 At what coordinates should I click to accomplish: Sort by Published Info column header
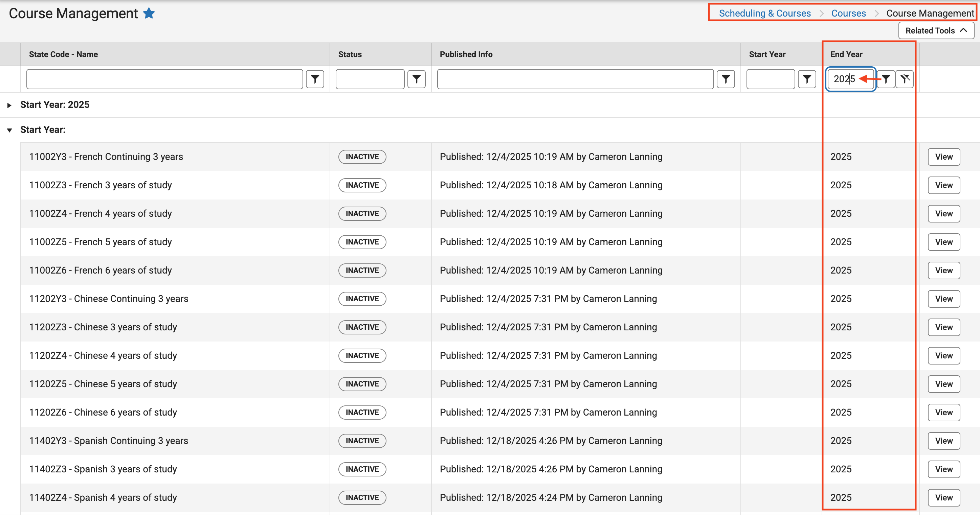[x=466, y=54]
